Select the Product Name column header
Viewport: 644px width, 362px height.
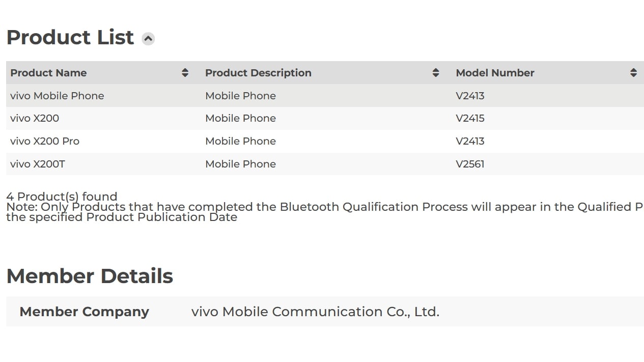point(48,72)
